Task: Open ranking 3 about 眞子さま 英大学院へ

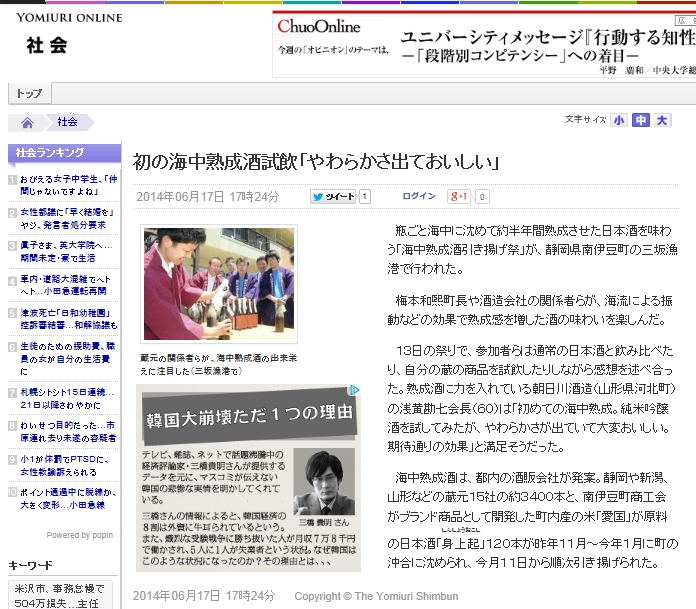Action: click(66, 252)
